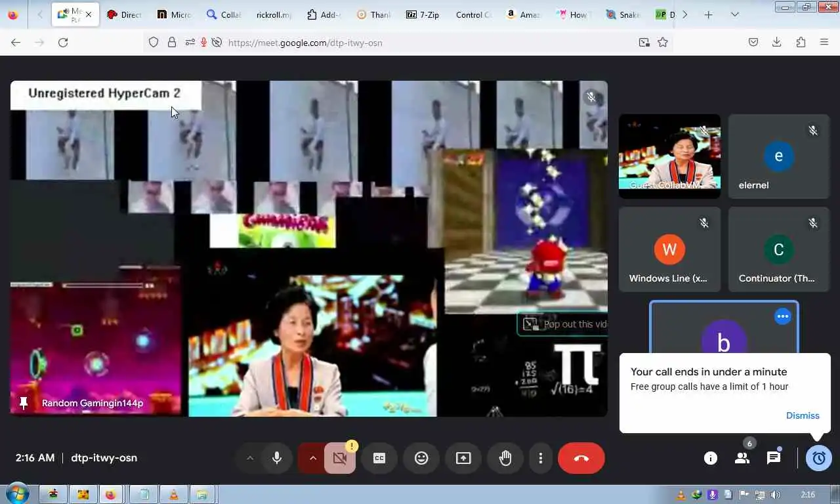
Task: Click the muted mic icon on Windows Line tile
Action: [704, 224]
